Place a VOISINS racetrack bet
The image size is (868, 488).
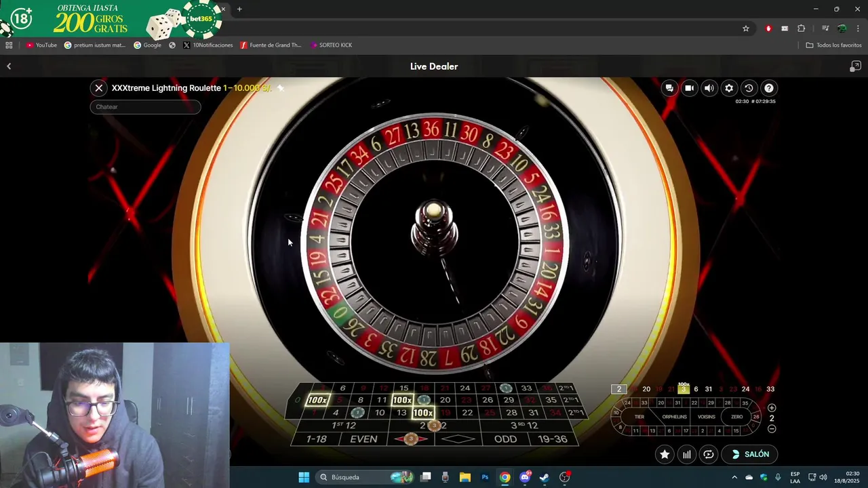coord(707,417)
